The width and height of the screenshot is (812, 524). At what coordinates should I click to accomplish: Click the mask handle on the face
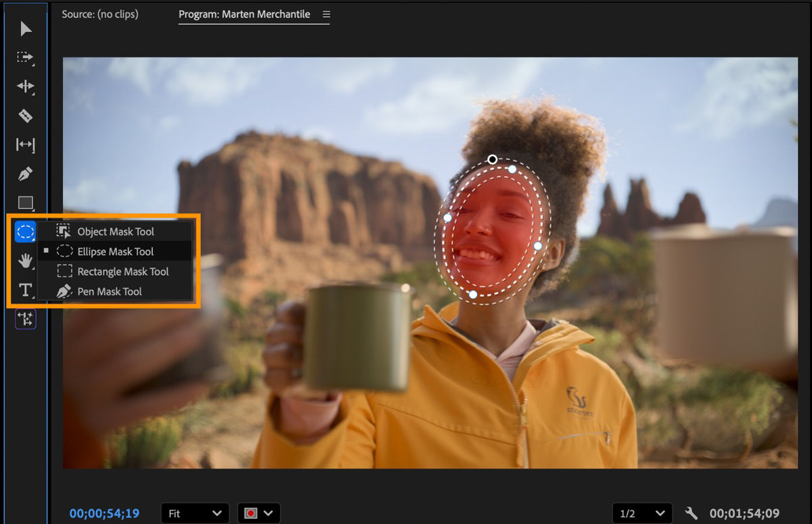click(x=492, y=160)
